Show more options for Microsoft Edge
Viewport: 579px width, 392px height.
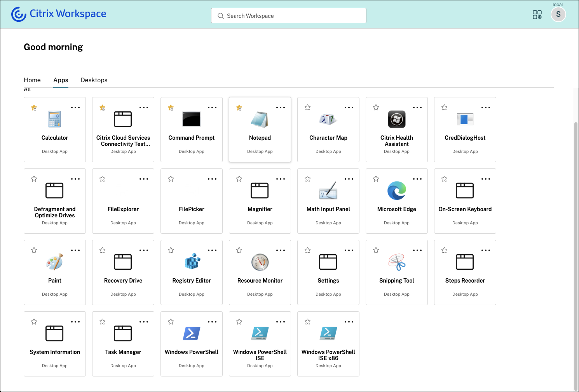point(417,179)
